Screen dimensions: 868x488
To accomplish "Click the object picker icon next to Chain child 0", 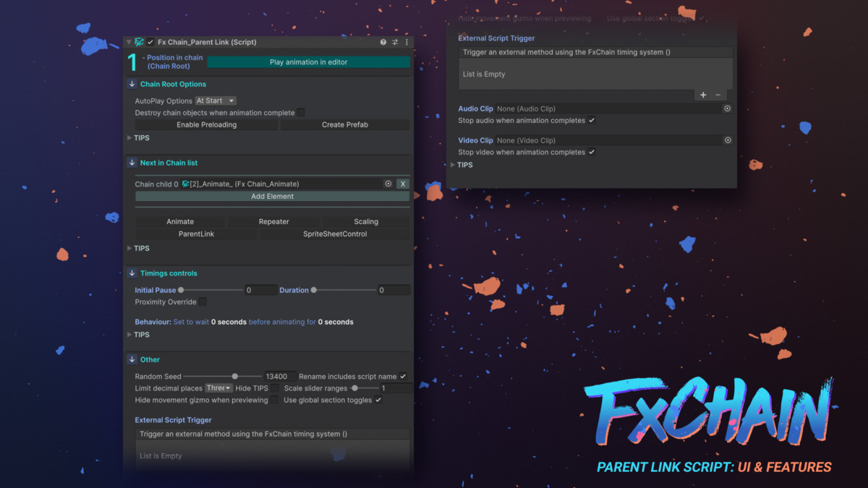I will click(x=388, y=184).
